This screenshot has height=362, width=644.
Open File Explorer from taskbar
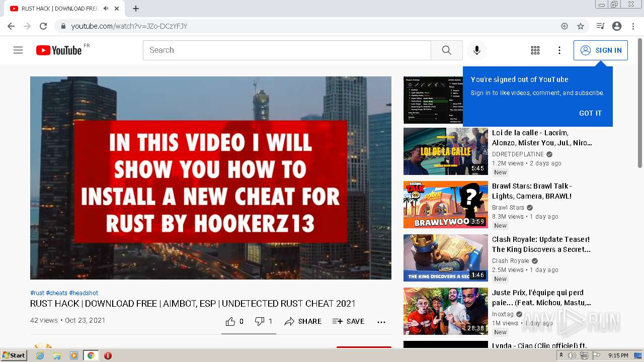(x=57, y=355)
